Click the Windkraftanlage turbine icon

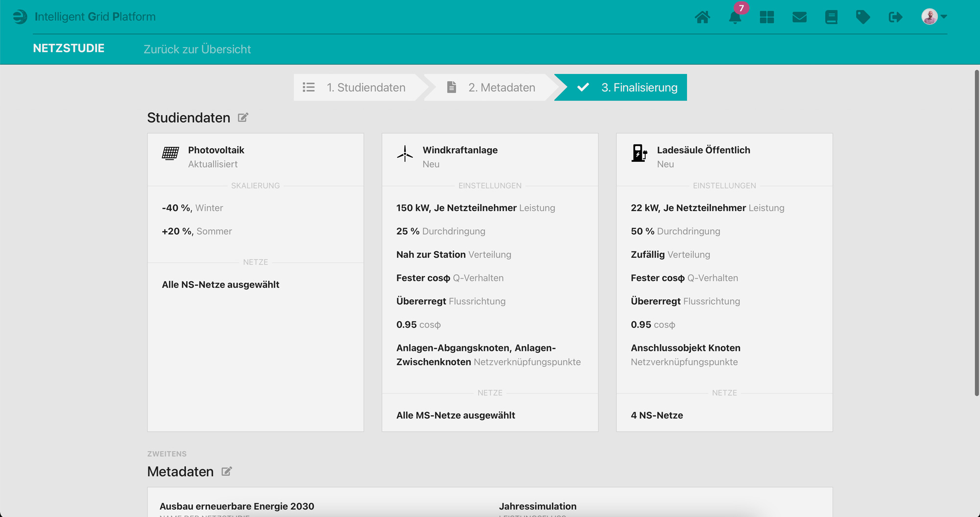(405, 153)
